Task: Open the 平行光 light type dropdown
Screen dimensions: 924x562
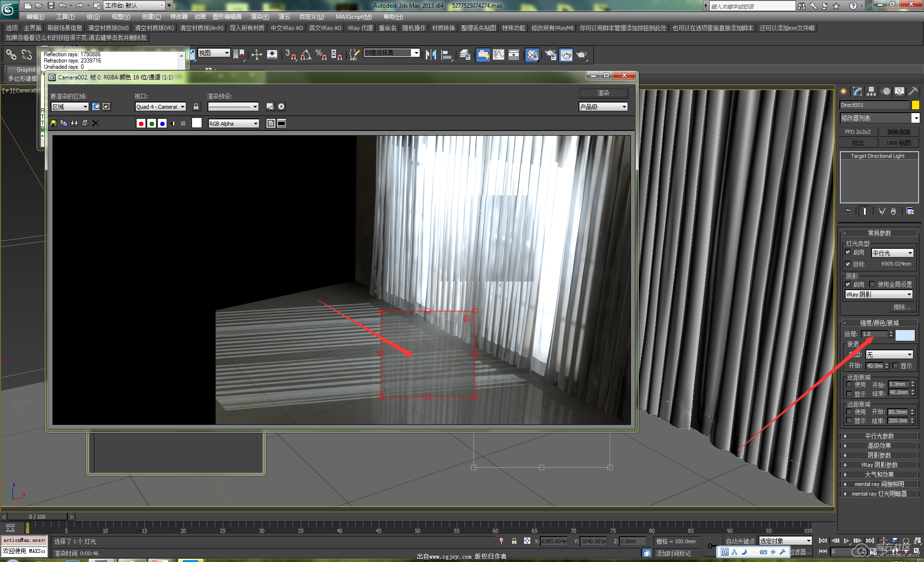Action: pos(892,253)
